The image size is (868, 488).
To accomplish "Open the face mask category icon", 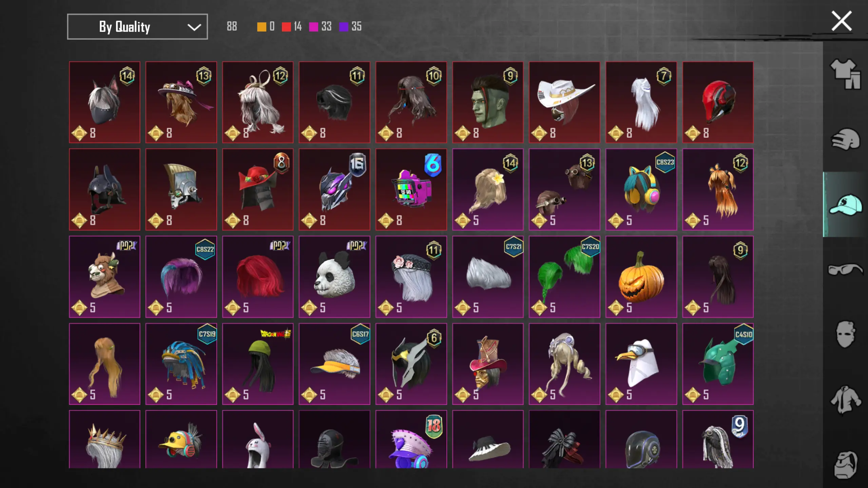I will coord(845,334).
